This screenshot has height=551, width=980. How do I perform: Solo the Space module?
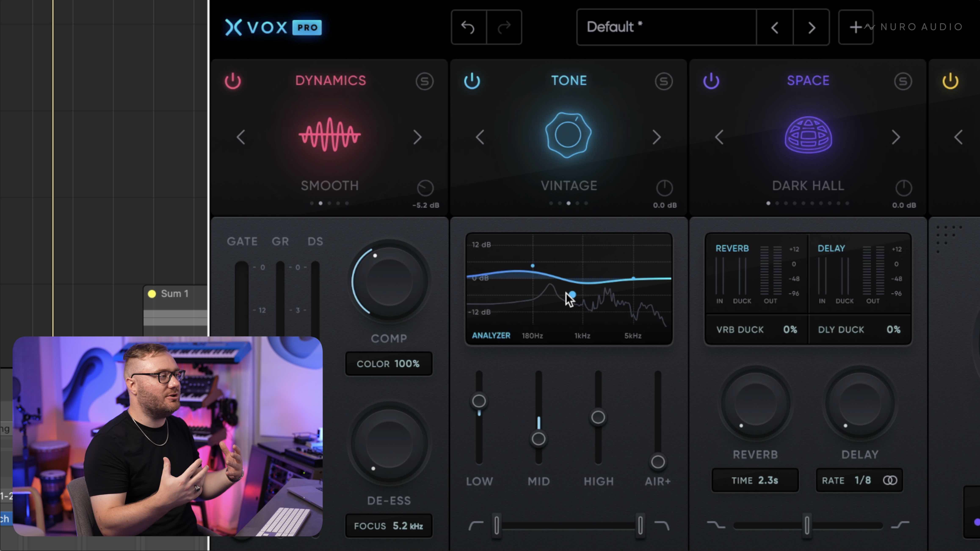903,81
